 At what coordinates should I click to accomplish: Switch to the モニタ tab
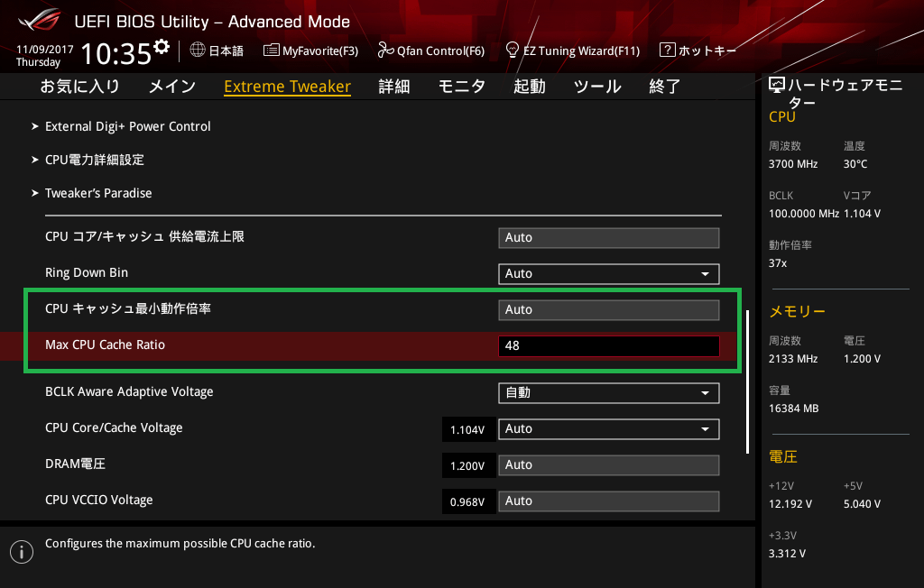[x=461, y=87]
